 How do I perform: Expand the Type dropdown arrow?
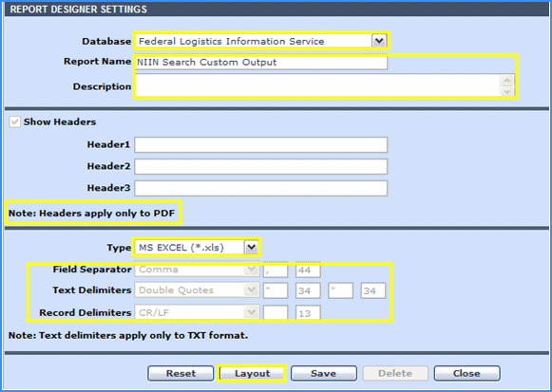click(x=252, y=247)
